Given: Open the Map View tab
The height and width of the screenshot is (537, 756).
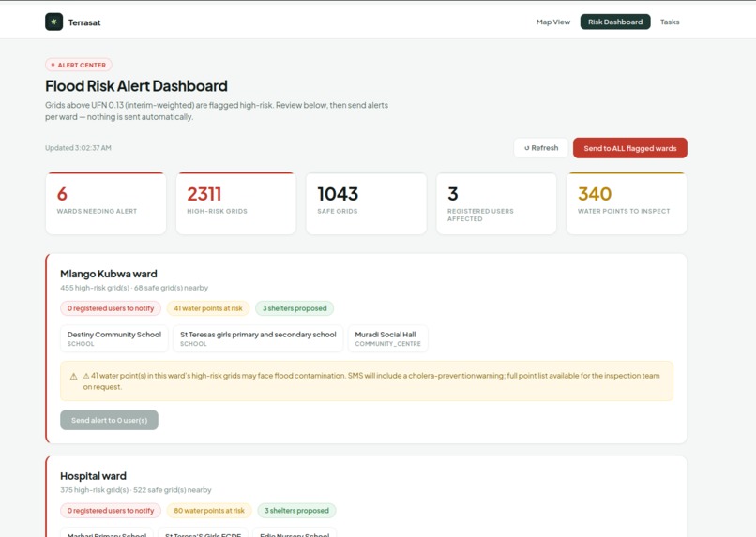Looking at the screenshot, I should click(553, 22).
